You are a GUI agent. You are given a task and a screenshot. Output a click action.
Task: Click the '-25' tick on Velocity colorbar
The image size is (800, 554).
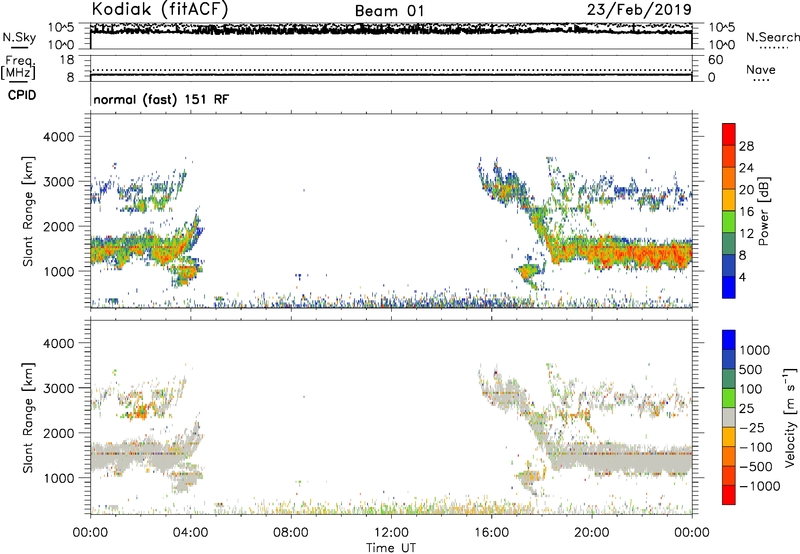coord(753,428)
